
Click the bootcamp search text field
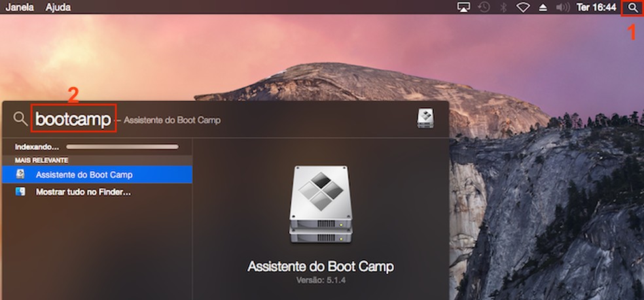tap(73, 119)
